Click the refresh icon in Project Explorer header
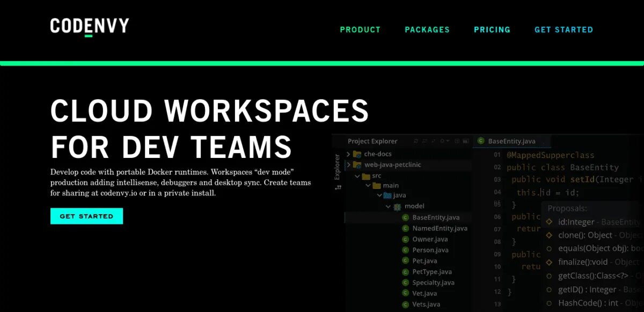The height and width of the screenshot is (312, 644). click(416, 141)
